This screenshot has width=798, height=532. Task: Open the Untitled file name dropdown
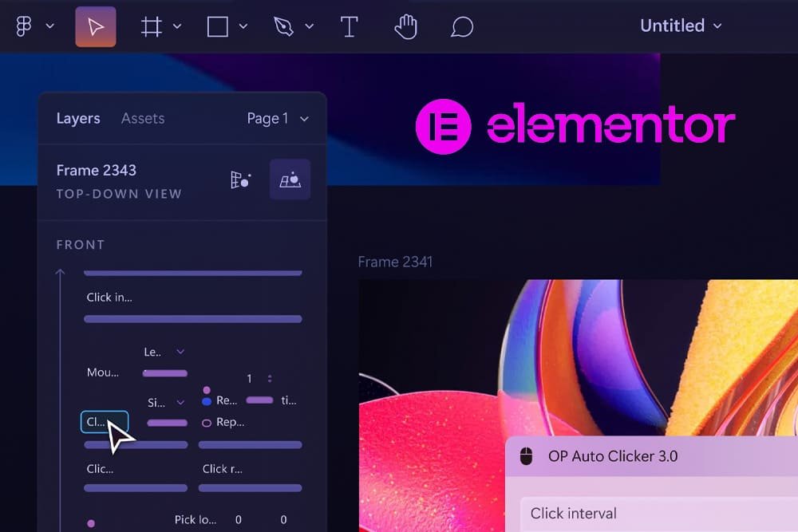click(x=681, y=26)
